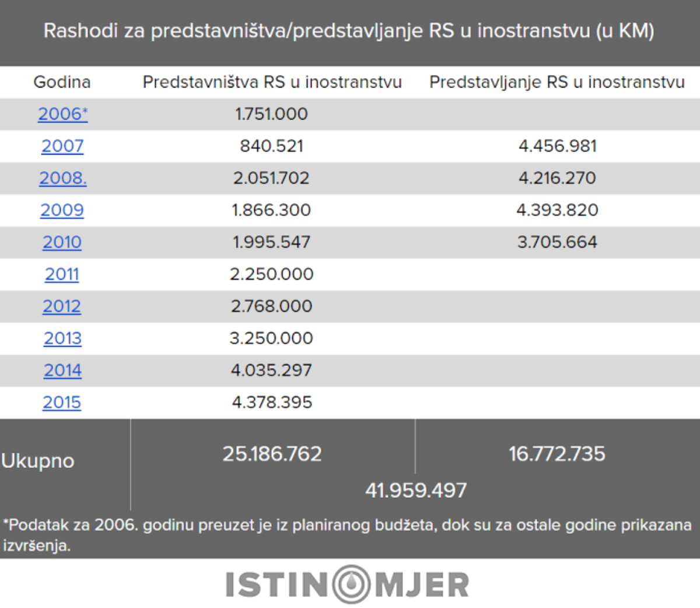Click the Predstavništva RS u inostranstvu header

[272, 82]
